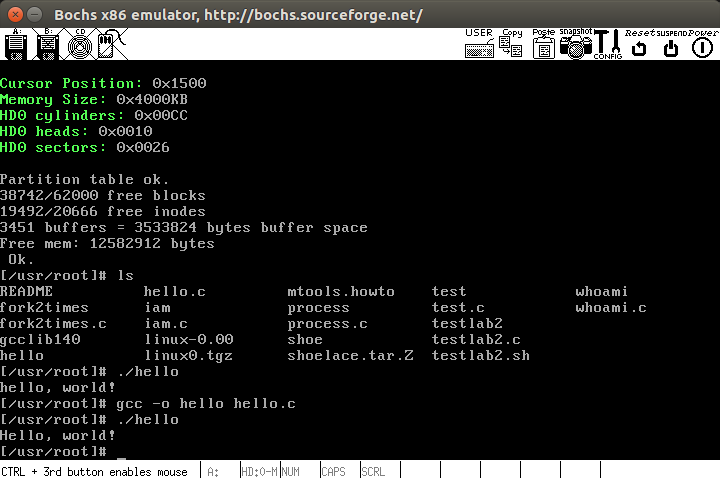Suspend the emulated machine
Screen dimensions: 720x478
[x=672, y=45]
